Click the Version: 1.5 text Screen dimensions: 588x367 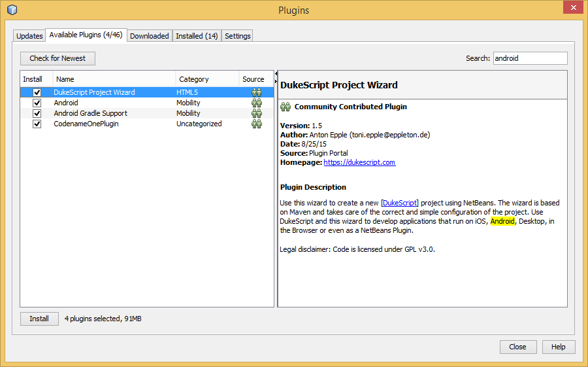tap(301, 126)
